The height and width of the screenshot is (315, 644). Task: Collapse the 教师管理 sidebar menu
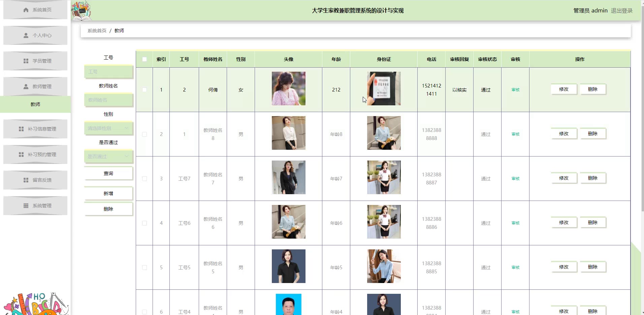pos(35,86)
